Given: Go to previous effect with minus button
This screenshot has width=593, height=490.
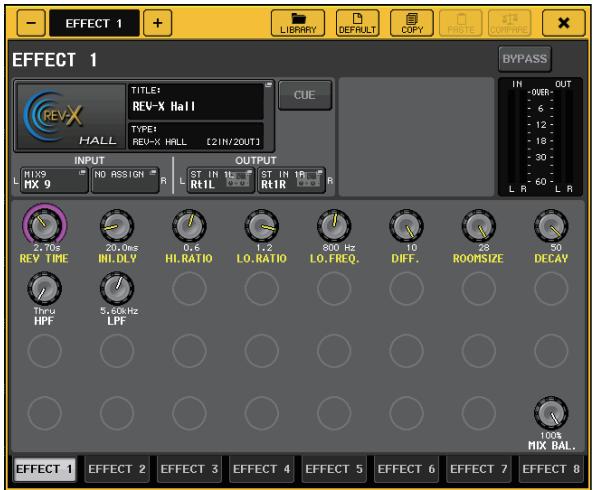Looking at the screenshot, I should pos(31,23).
